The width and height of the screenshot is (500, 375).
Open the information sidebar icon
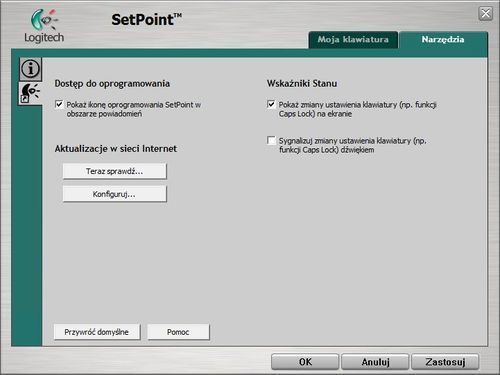(31, 69)
